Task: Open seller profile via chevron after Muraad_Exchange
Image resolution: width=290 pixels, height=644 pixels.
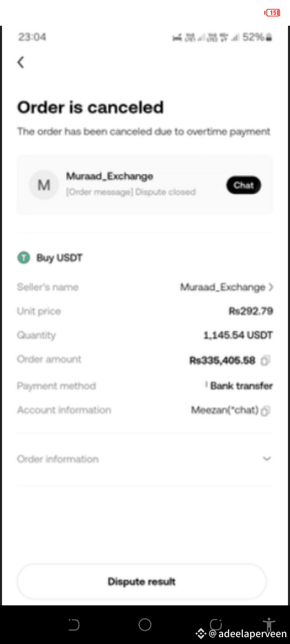Action: coord(271,287)
